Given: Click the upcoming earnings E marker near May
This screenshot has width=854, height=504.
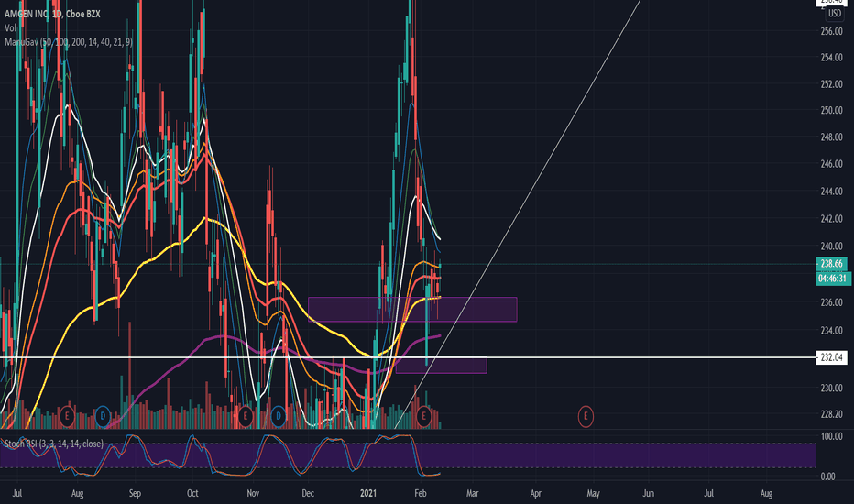Looking at the screenshot, I should coord(586,417).
